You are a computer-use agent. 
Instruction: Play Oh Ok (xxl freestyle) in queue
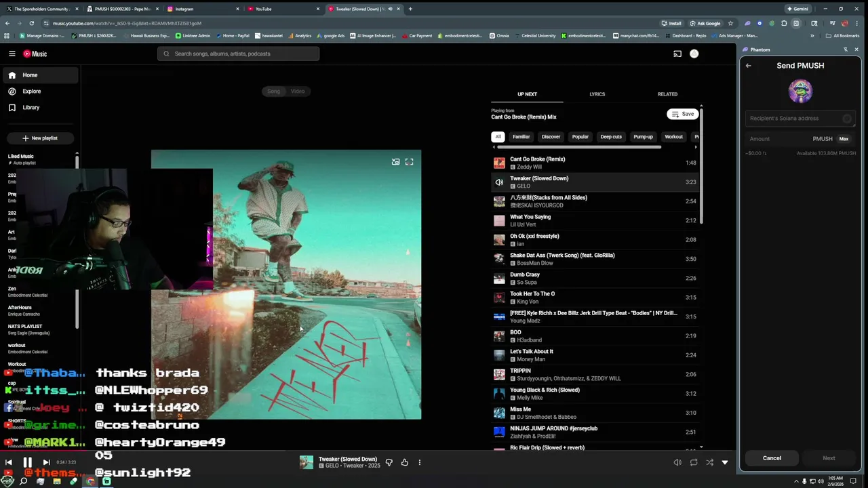[596, 240]
